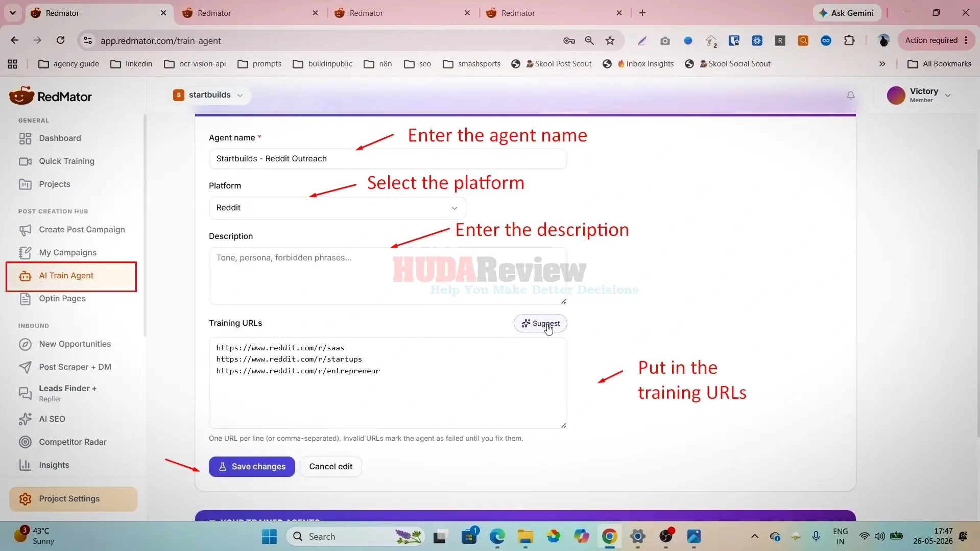Click Ask Gemini button
The image size is (980, 551).
(847, 13)
